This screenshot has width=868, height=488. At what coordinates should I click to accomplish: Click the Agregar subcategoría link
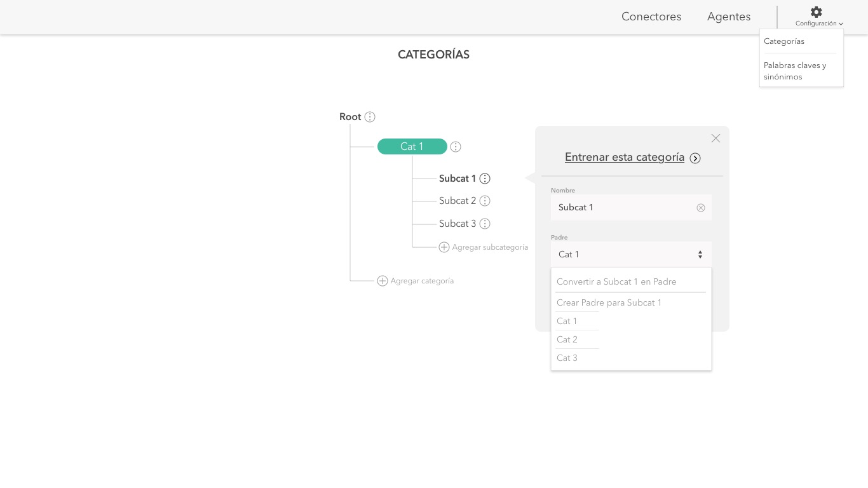pyautogui.click(x=490, y=247)
